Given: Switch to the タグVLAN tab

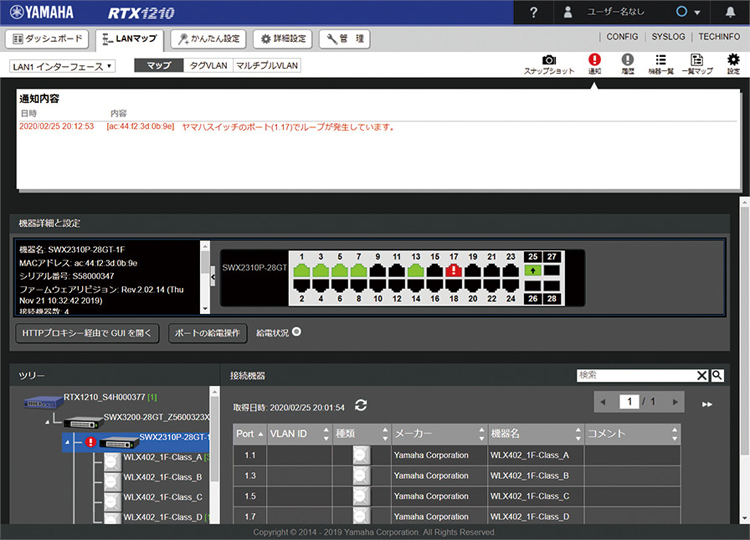Looking at the screenshot, I should pos(208,66).
